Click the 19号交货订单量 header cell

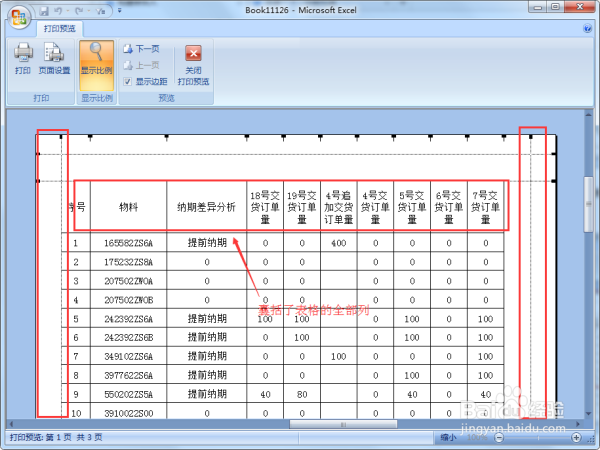[302, 207]
